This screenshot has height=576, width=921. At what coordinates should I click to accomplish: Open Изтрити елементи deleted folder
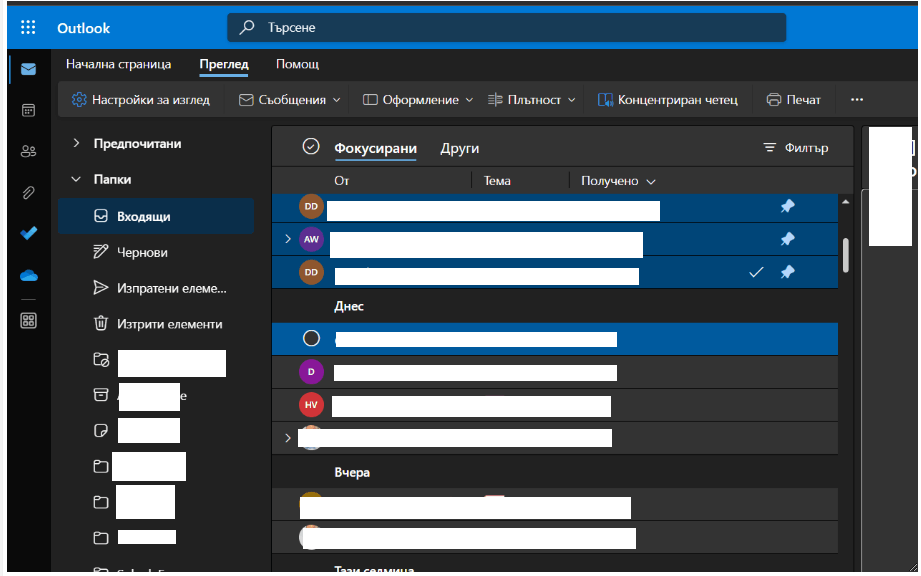pyautogui.click(x=156, y=324)
